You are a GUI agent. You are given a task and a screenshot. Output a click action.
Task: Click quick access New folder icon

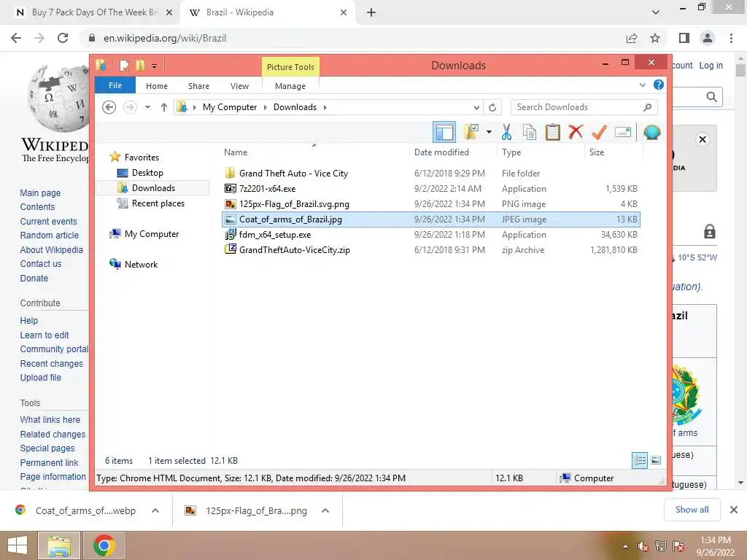[140, 66]
